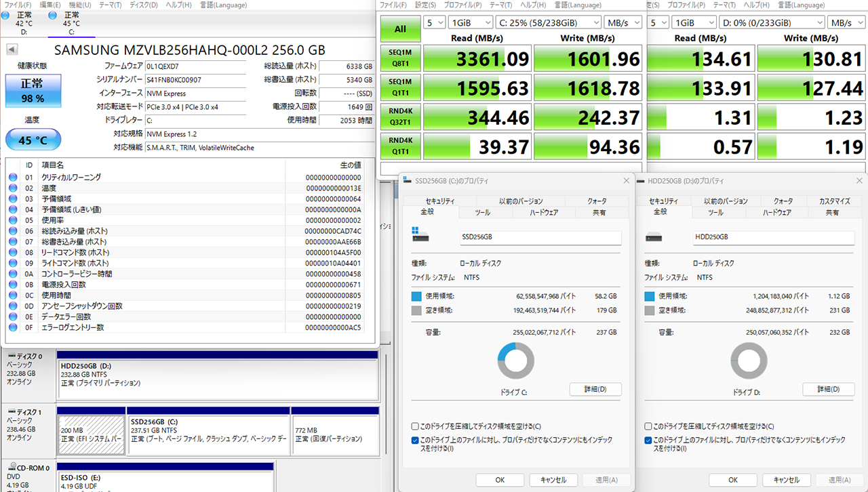Click the drive icon beside SSD256GB name field
This screenshot has height=492, width=868.
point(420,237)
